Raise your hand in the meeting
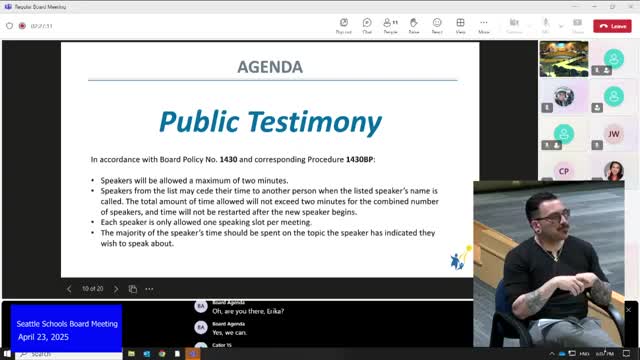 (414, 26)
